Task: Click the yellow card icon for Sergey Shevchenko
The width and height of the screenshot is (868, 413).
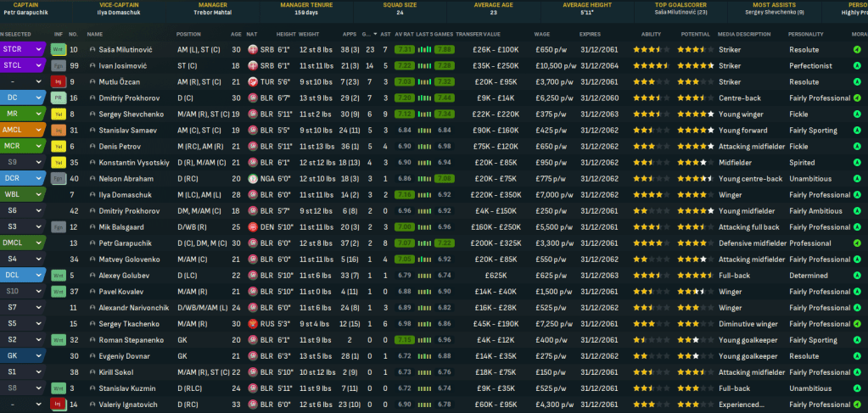Action: point(59,114)
